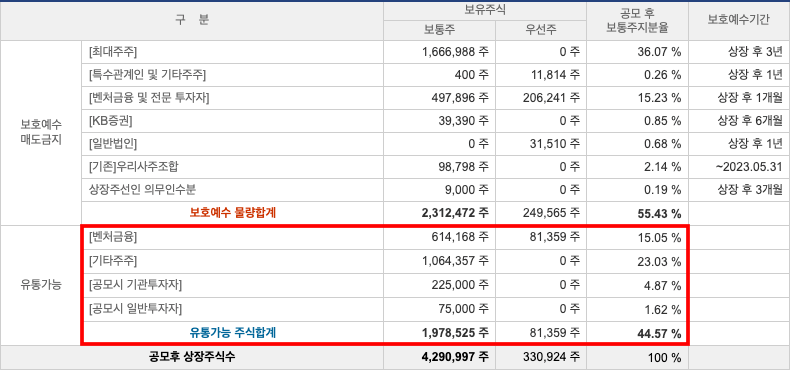Click the '23.03 %' value
This screenshot has width=791, height=371.
pos(658,261)
